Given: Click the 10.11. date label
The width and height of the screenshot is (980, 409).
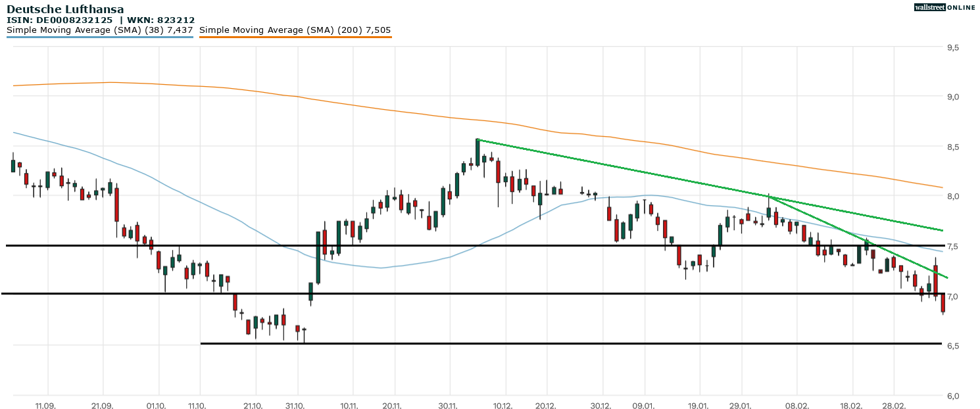Looking at the screenshot, I should [x=349, y=406].
